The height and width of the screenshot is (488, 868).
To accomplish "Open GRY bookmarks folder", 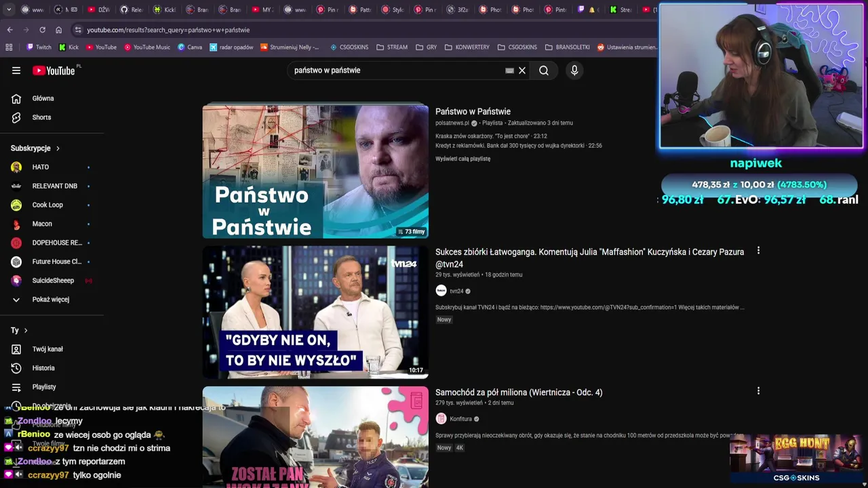I will coord(426,47).
